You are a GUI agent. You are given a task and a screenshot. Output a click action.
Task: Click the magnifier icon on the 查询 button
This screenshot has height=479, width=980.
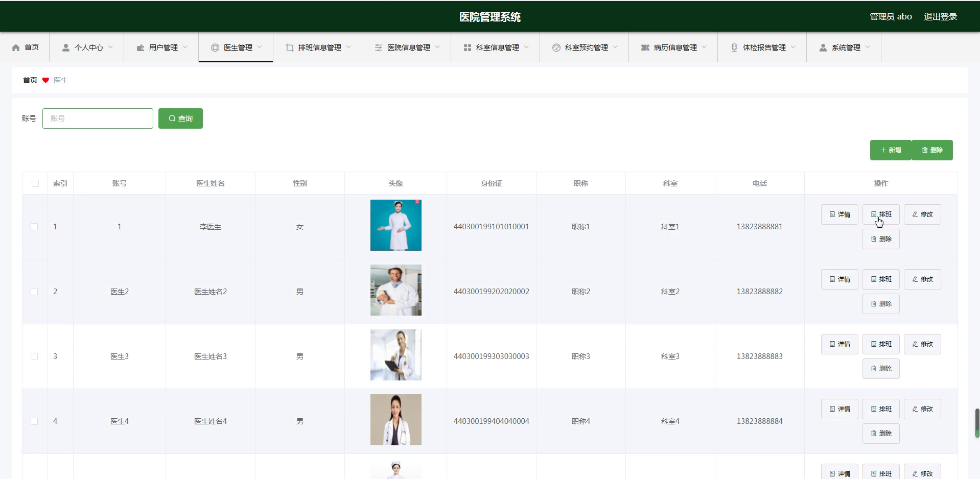click(x=172, y=118)
